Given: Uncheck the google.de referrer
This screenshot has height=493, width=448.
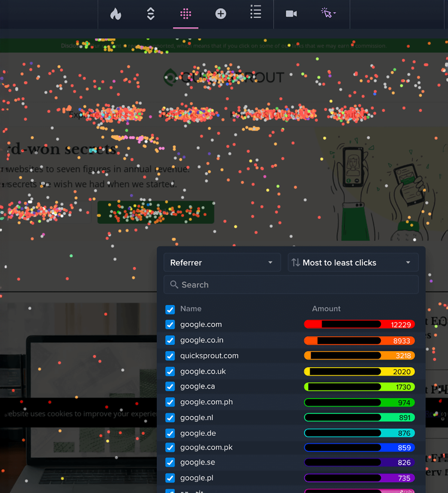Looking at the screenshot, I should (170, 433).
